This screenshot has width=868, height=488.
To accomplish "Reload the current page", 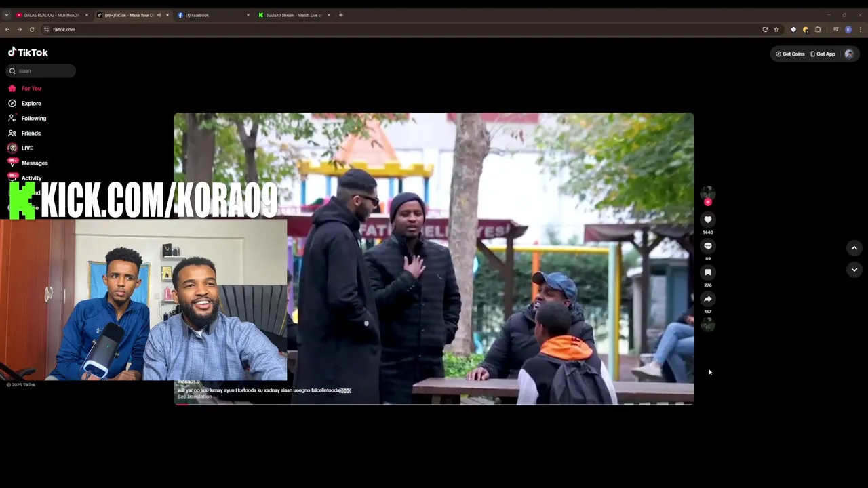I will [32, 29].
